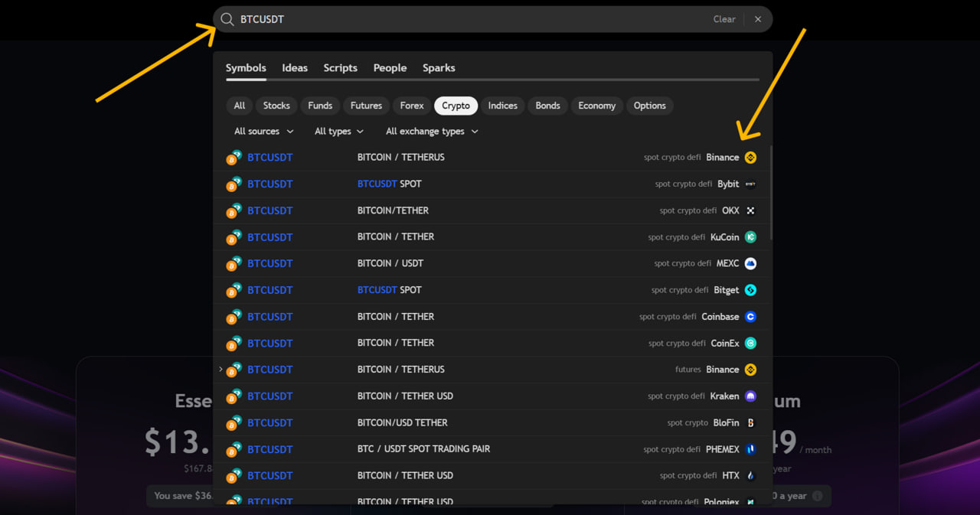The image size is (980, 515).
Task: Filter results by Forex
Action: (x=412, y=106)
